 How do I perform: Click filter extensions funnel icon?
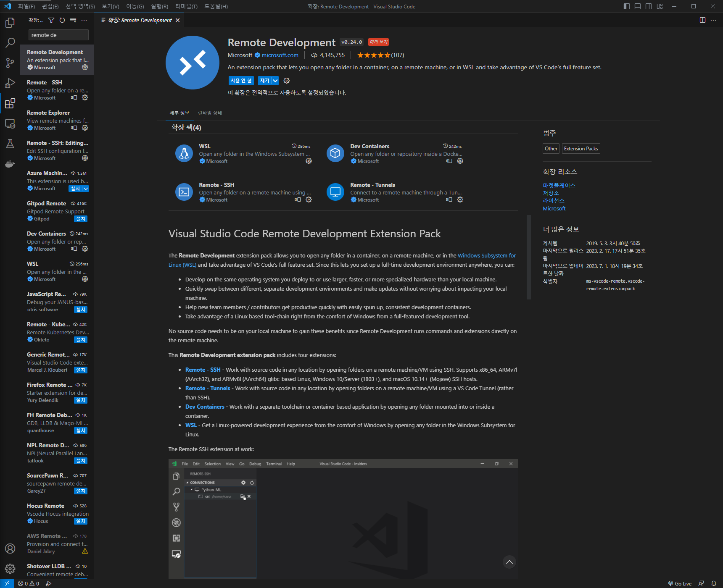pyautogui.click(x=51, y=20)
